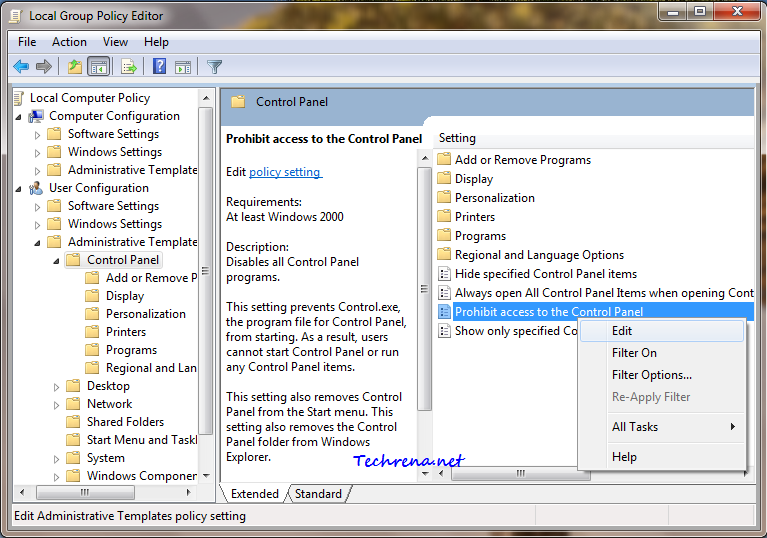The height and width of the screenshot is (538, 767).
Task: Switch to the Standard tab
Action: point(318,494)
